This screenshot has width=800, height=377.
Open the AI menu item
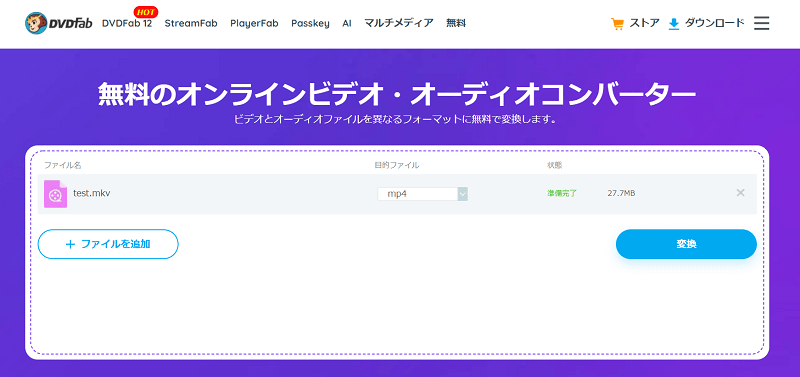347,23
